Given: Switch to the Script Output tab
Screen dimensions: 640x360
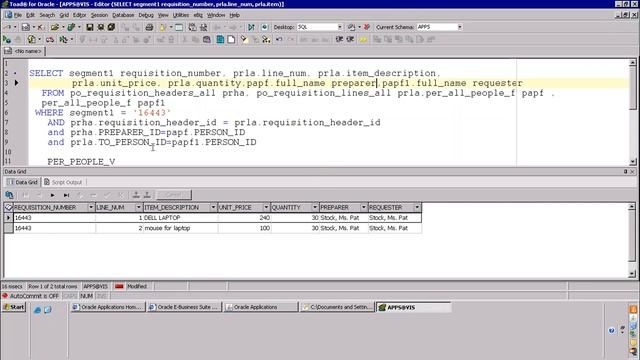Looking at the screenshot, I should pyautogui.click(x=63, y=182).
